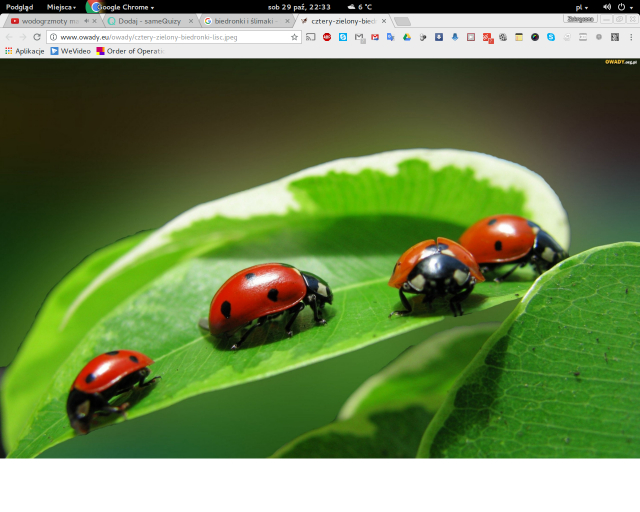Open the pl keyboard layout dropdown
This screenshot has width=640, height=512.
point(582,6)
